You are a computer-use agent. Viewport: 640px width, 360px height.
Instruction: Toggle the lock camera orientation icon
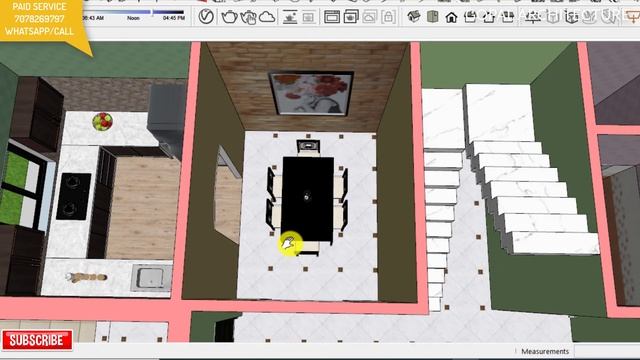click(x=388, y=17)
